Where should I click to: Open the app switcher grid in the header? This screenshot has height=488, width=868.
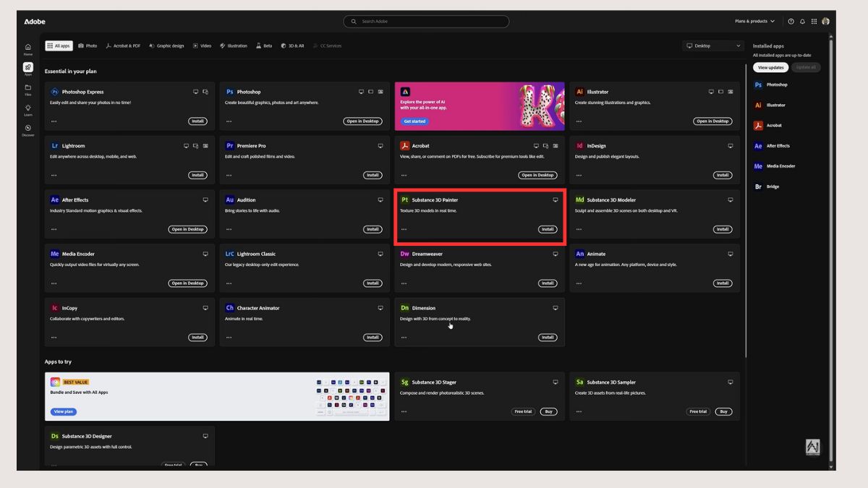tap(814, 22)
